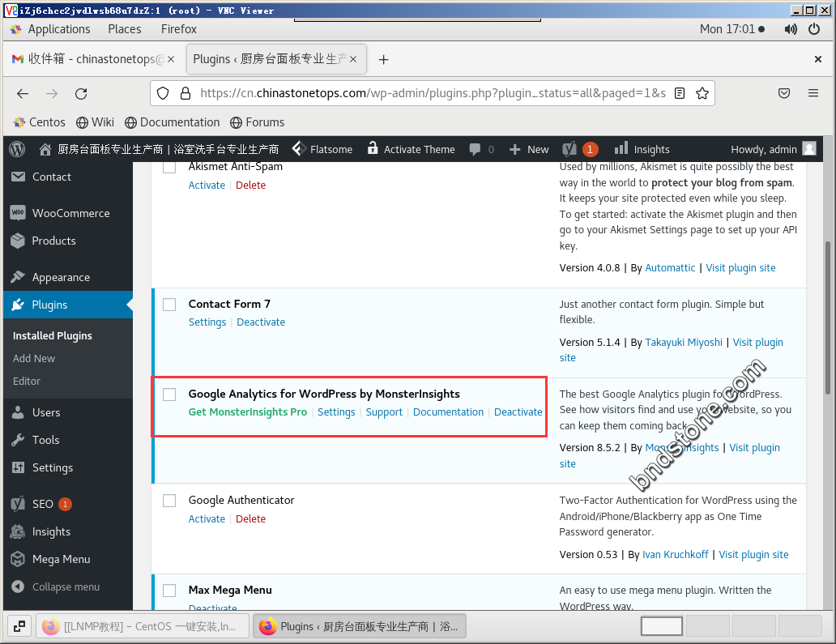Go to Add New plugins submenu
Image resolution: width=836 pixels, height=644 pixels.
tap(34, 359)
